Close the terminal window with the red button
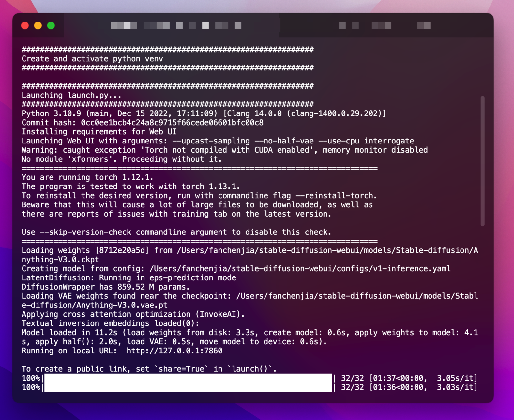514x420 pixels. tap(25, 25)
